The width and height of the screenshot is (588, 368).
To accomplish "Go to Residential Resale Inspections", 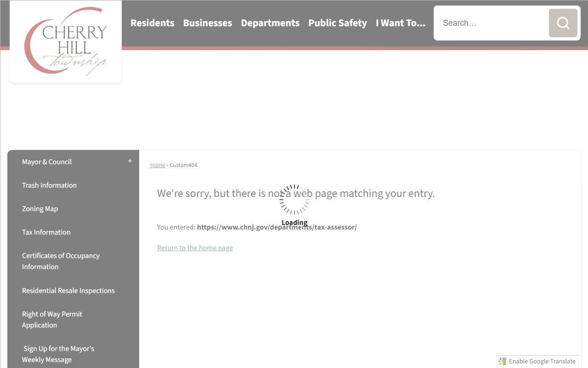I will (x=68, y=291).
